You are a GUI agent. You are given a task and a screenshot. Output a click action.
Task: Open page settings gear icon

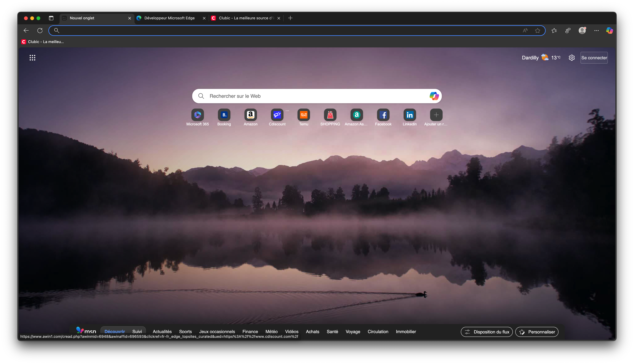(571, 58)
